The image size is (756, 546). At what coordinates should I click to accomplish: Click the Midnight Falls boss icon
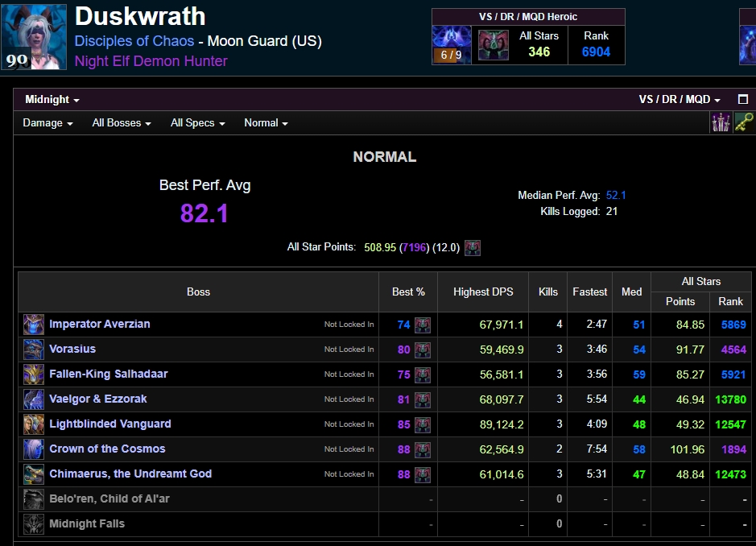pos(34,524)
